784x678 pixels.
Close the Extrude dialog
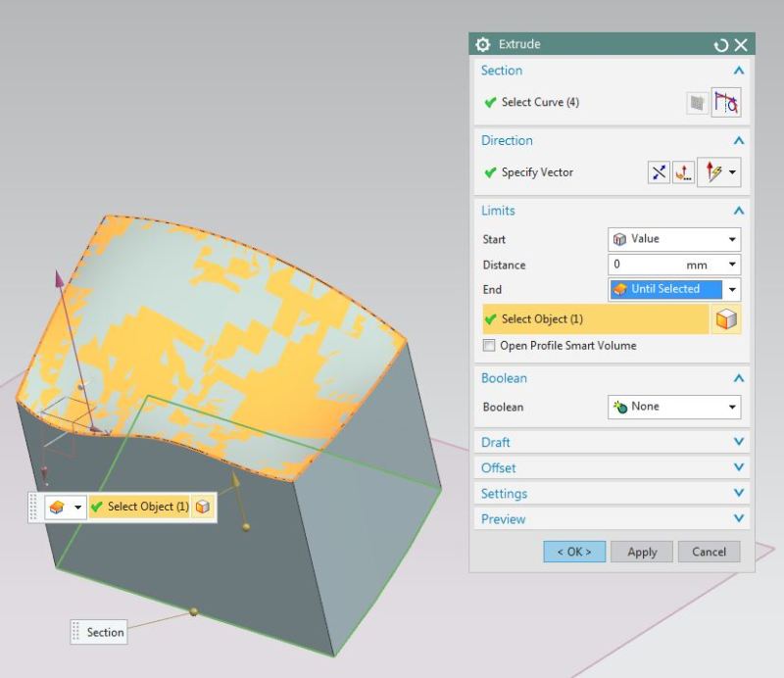pyautogui.click(x=741, y=45)
